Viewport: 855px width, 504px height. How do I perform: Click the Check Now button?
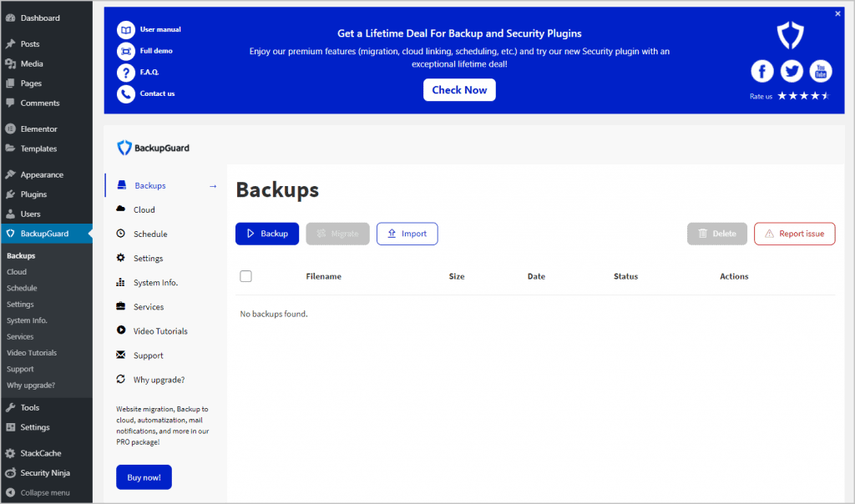tap(459, 90)
